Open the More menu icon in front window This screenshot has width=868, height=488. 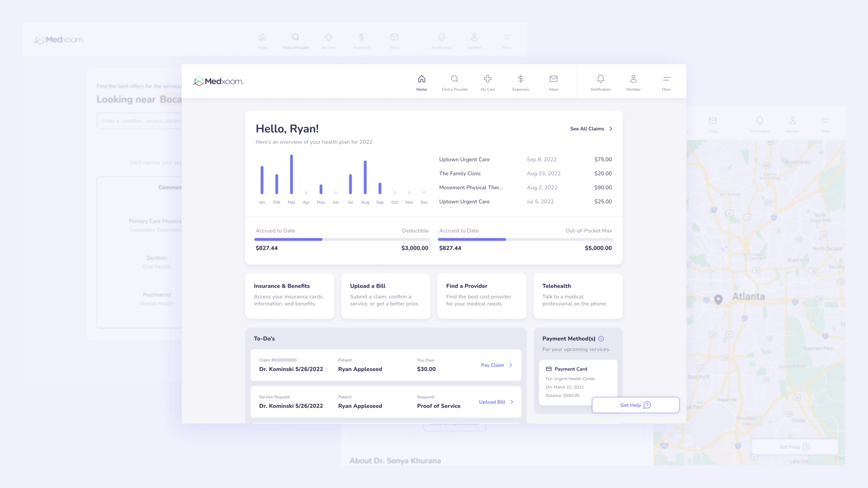666,79
